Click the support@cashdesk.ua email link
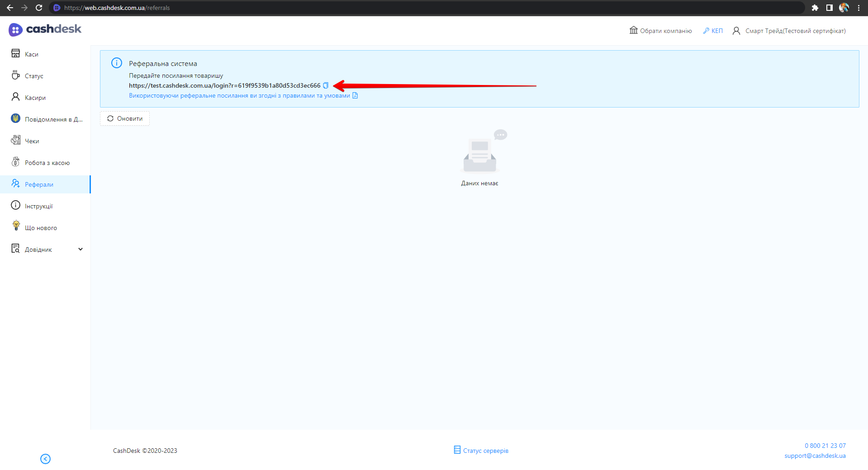This screenshot has height=470, width=868. tap(815, 456)
